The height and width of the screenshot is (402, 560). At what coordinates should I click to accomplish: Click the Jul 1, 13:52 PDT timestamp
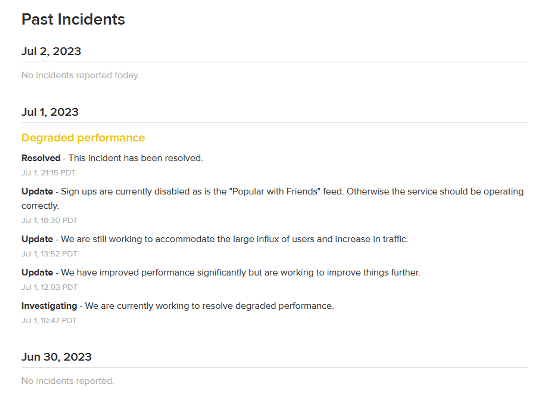point(49,254)
